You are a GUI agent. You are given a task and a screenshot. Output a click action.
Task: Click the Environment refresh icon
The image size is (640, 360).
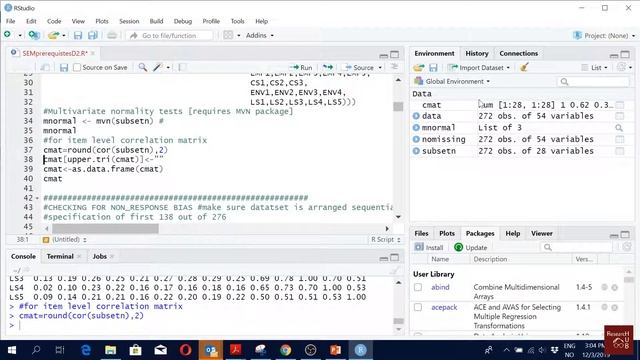622,67
